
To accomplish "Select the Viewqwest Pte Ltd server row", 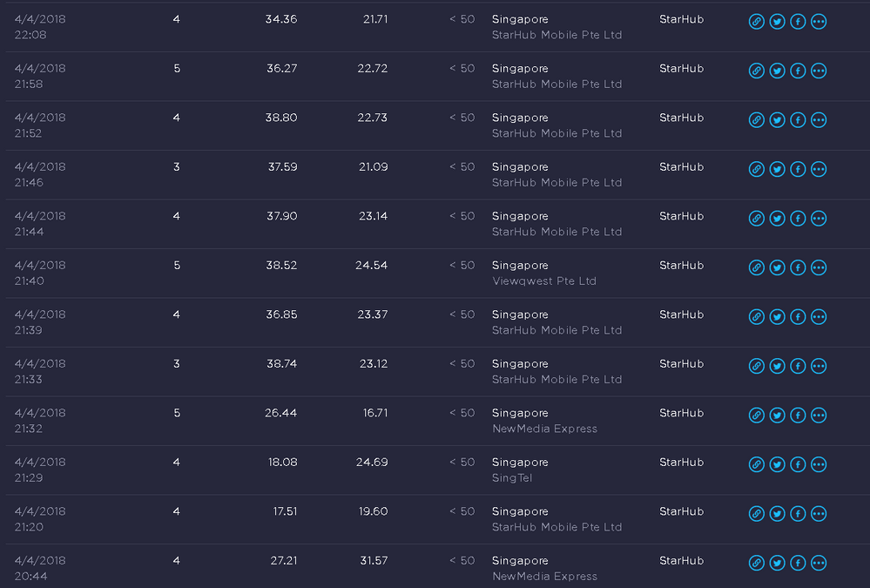I will coord(435,274).
